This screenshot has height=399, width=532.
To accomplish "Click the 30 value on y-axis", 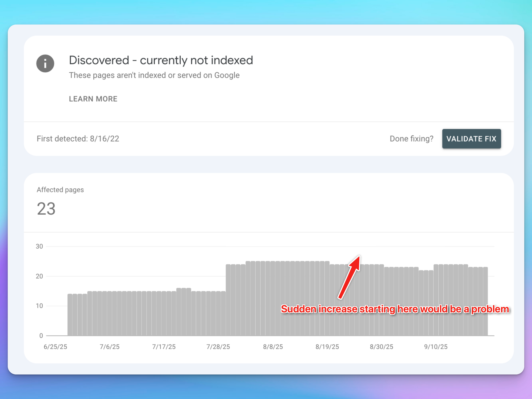I will pyautogui.click(x=39, y=246).
